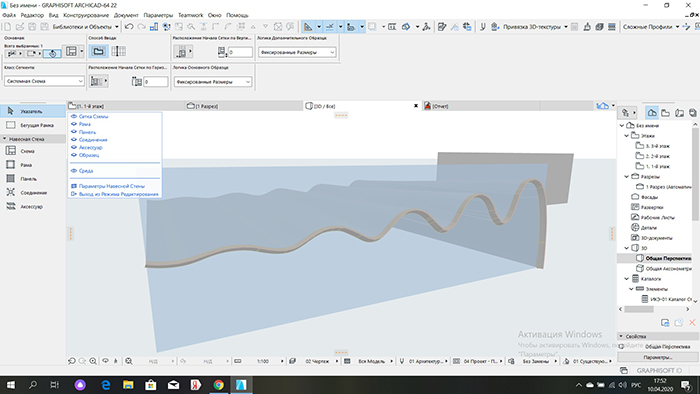Toggle eye icon for Панель
The width and height of the screenshot is (700, 394).
[74, 132]
